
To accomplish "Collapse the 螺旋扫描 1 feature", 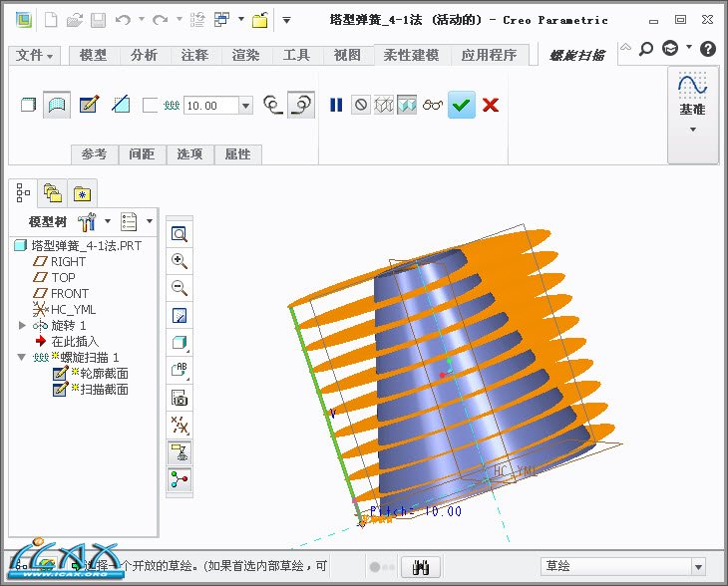I will pyautogui.click(x=21, y=357).
